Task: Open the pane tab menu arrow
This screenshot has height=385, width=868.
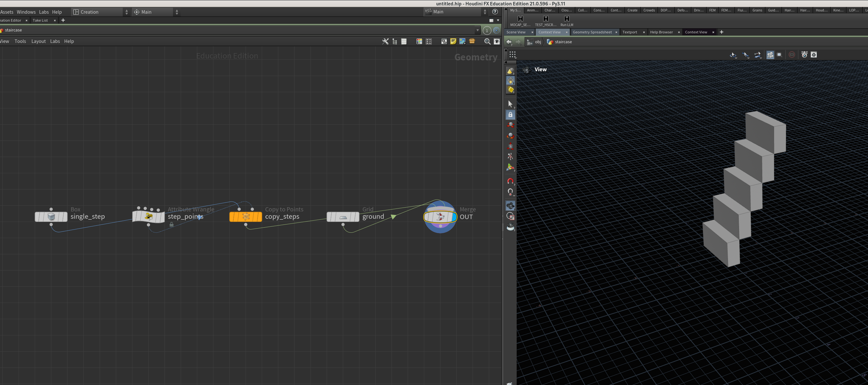Action: tap(498, 21)
